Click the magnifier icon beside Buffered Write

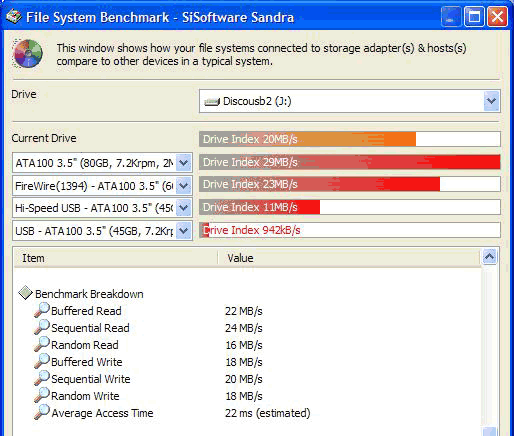tap(42, 361)
